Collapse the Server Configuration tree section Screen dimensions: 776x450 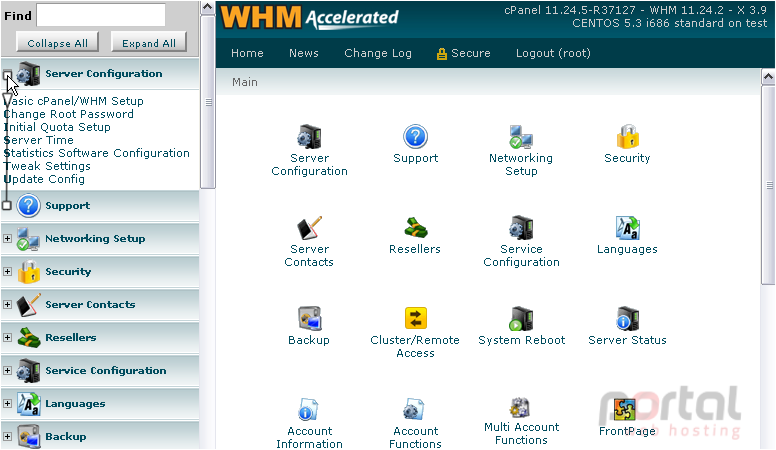[7, 75]
